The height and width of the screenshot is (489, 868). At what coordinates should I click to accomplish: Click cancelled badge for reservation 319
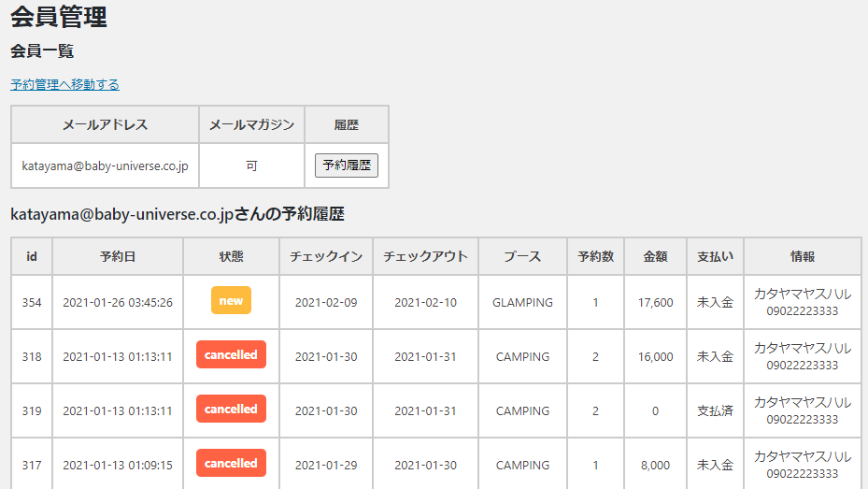tap(231, 410)
